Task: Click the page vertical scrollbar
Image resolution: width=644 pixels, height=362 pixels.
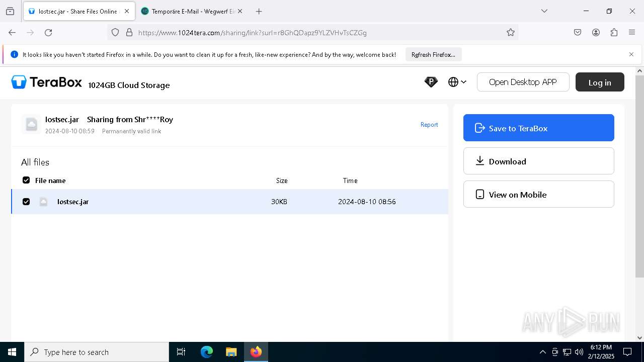Action: point(639,176)
